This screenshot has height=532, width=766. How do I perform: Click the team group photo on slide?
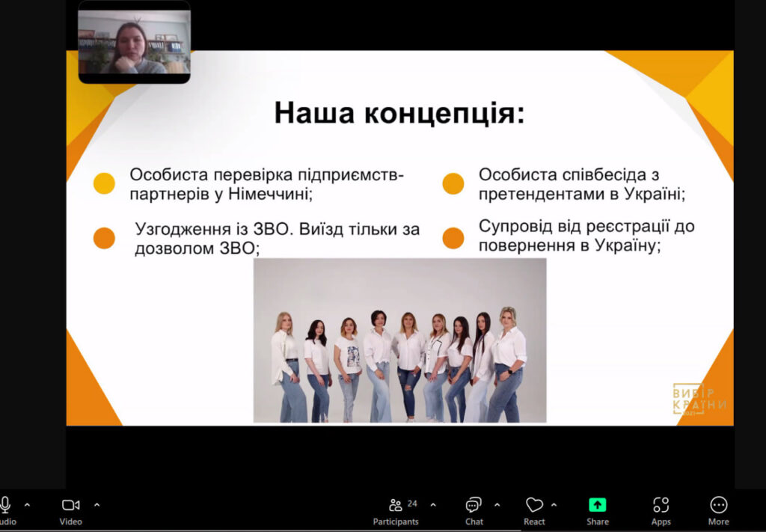tap(399, 340)
